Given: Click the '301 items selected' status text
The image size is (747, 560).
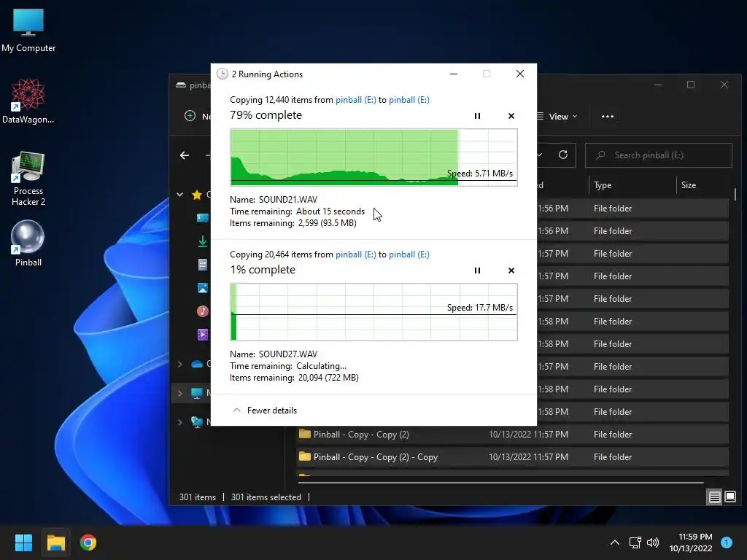Looking at the screenshot, I should 266,497.
